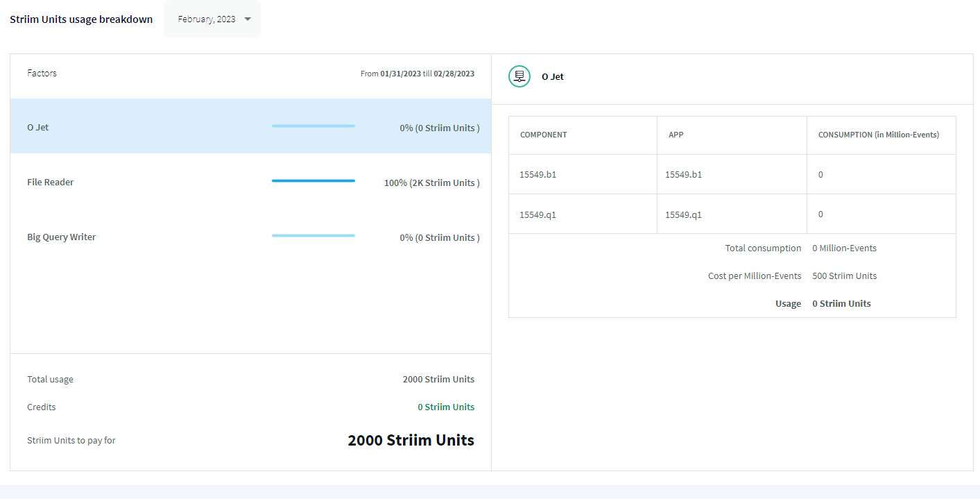Click the Cost per Million-Events label
This screenshot has height=499, width=980.
755,276
